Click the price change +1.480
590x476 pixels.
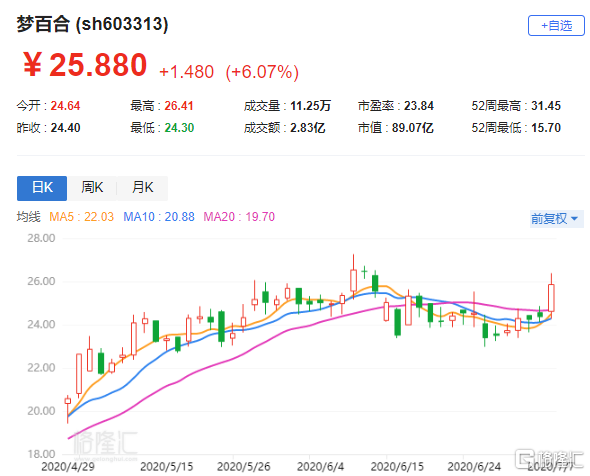(187, 72)
